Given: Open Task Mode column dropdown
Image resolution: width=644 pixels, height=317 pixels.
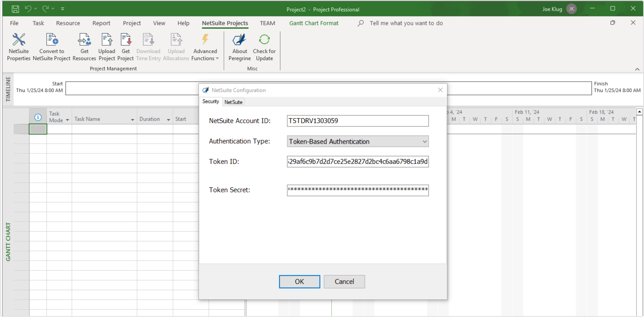Looking at the screenshot, I should [67, 120].
